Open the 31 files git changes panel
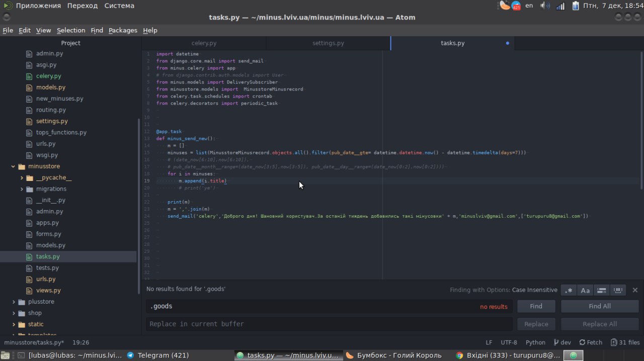 pos(625,342)
